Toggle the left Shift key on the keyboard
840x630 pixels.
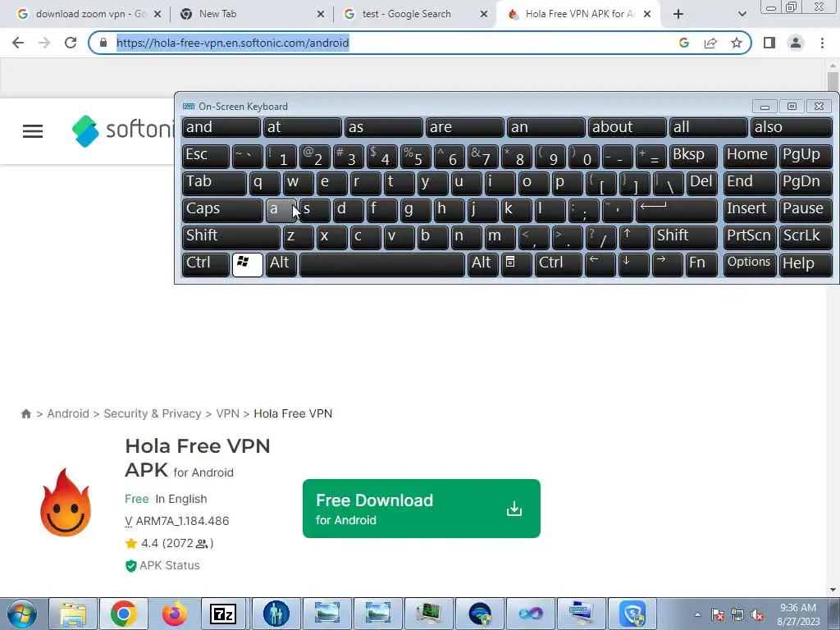[231, 237]
